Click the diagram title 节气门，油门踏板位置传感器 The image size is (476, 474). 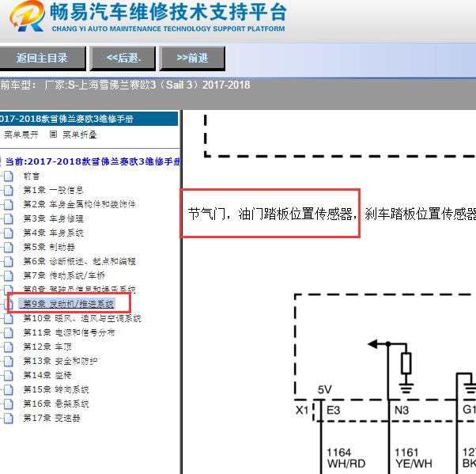tap(272, 214)
